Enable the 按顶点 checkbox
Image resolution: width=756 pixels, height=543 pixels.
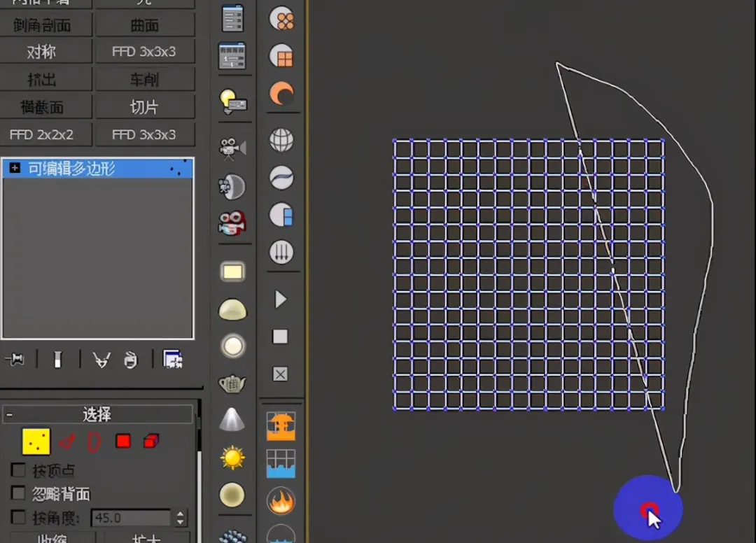(18, 470)
